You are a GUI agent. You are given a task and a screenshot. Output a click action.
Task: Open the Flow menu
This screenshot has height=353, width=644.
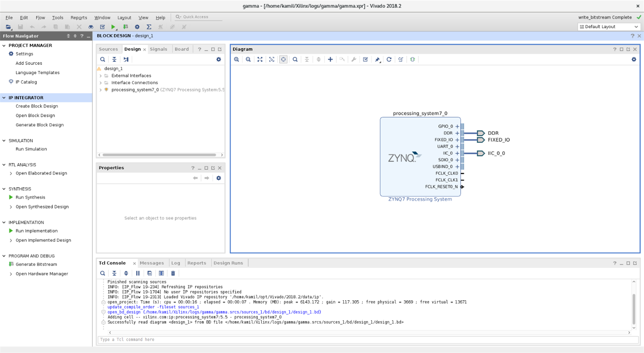pyautogui.click(x=40, y=18)
